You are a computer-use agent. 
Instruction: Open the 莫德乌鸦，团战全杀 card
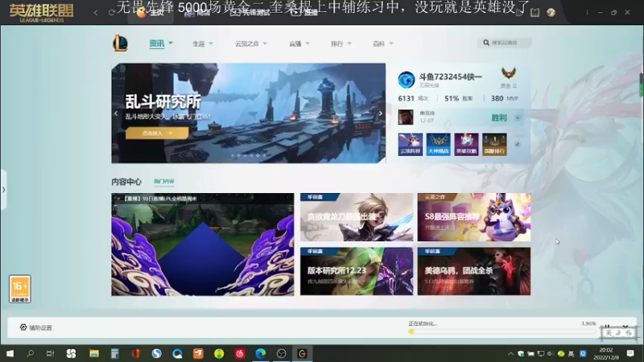[474, 271]
